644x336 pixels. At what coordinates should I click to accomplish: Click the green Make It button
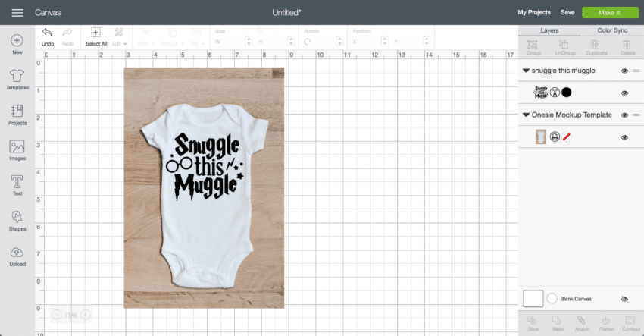(610, 13)
